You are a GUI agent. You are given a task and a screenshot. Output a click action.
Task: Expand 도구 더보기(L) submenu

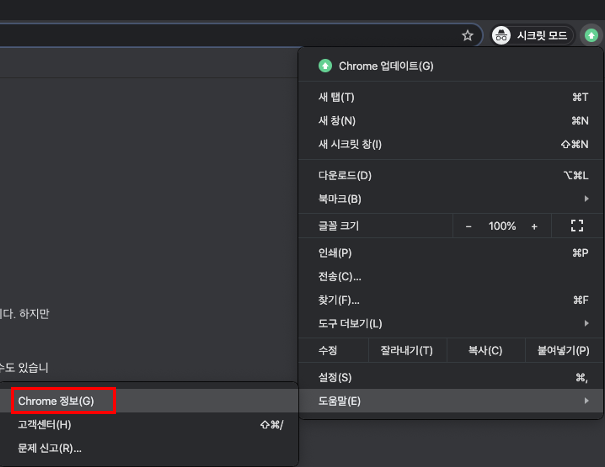click(x=451, y=323)
